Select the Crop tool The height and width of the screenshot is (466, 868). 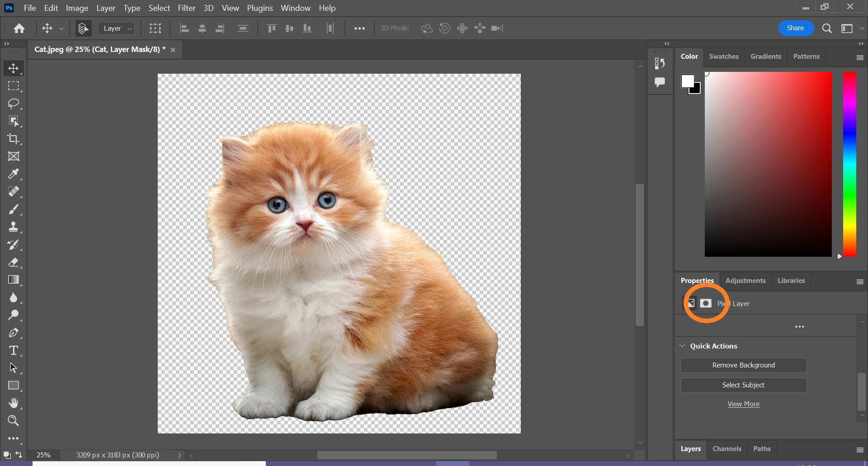14,139
